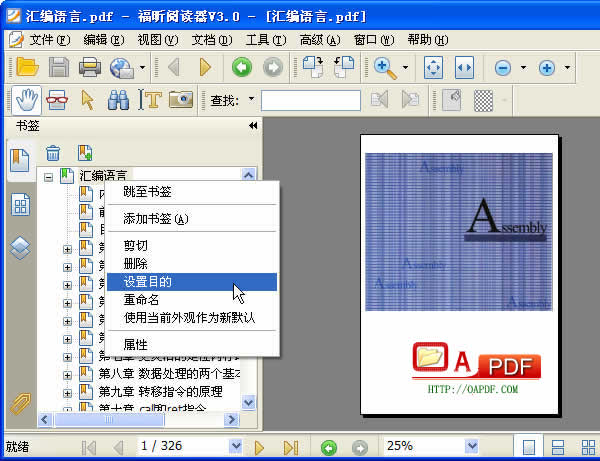
Task: Click the glasses reading mode icon
Action: pos(57,100)
